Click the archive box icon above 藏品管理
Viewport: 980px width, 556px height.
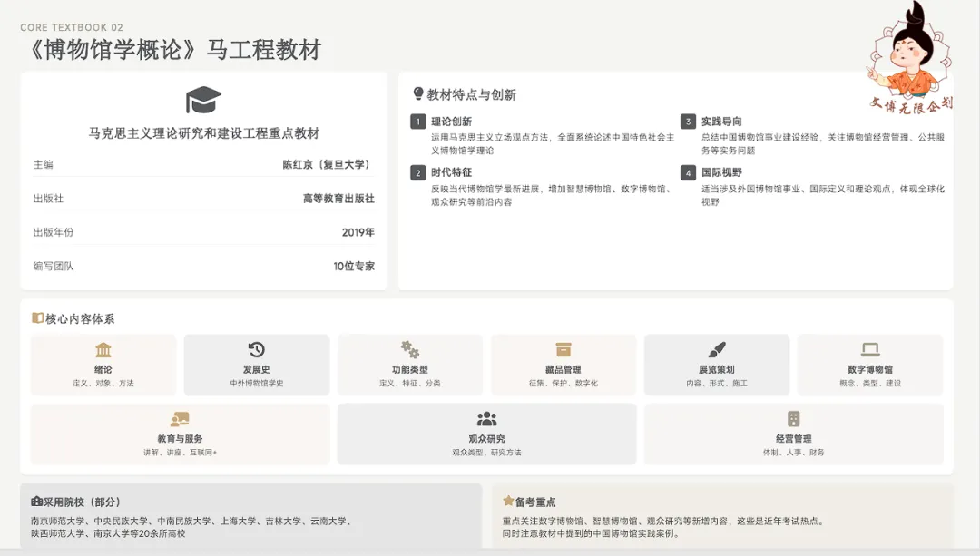[x=563, y=349]
